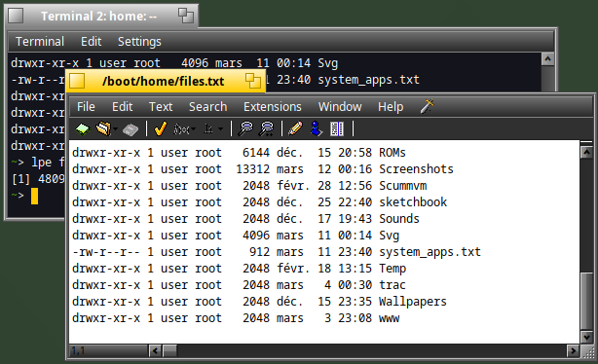Click the 912 size value in editor
The image size is (598, 364).
(x=259, y=252)
